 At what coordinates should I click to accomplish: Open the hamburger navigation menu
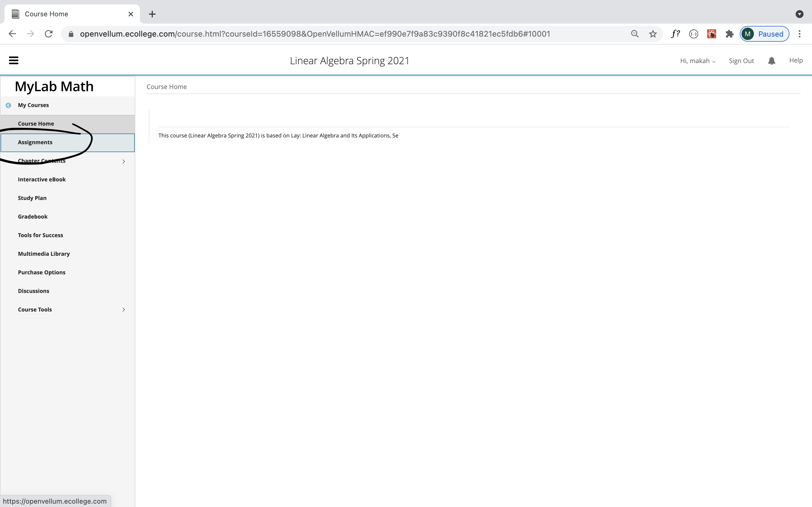point(14,60)
